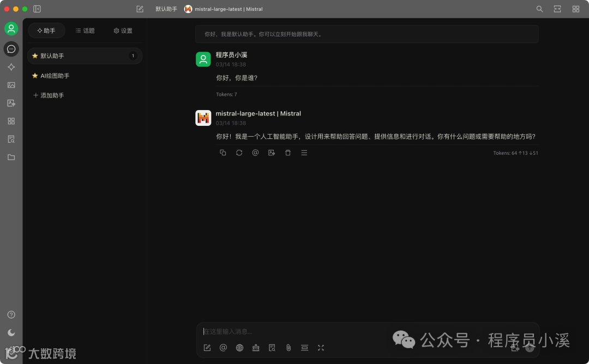Image resolution: width=589 pixels, height=364 pixels.
Task: Click the assistant prompt banner at top
Action: pos(366,34)
